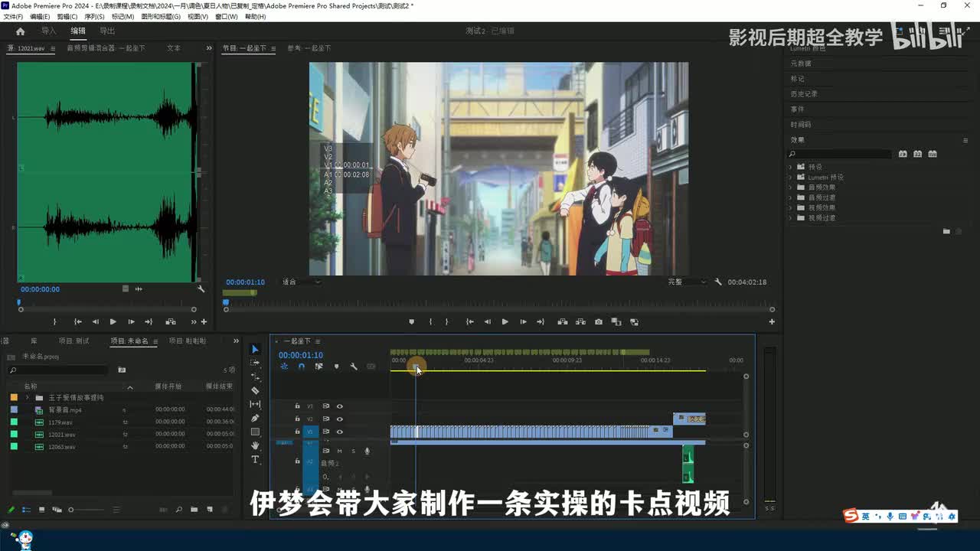Viewport: 980px width, 551px height.
Task: Play the Source monitor clip
Action: click(x=113, y=321)
